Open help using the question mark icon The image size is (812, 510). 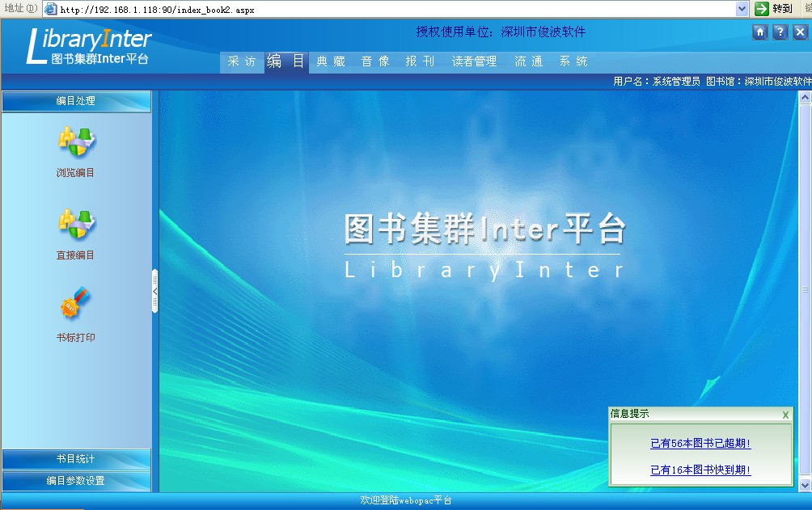tap(779, 32)
